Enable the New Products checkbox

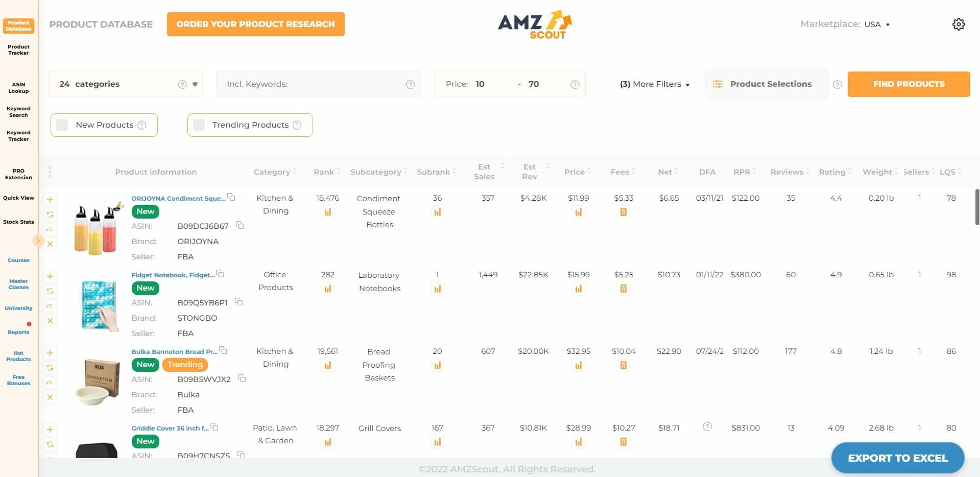(62, 125)
